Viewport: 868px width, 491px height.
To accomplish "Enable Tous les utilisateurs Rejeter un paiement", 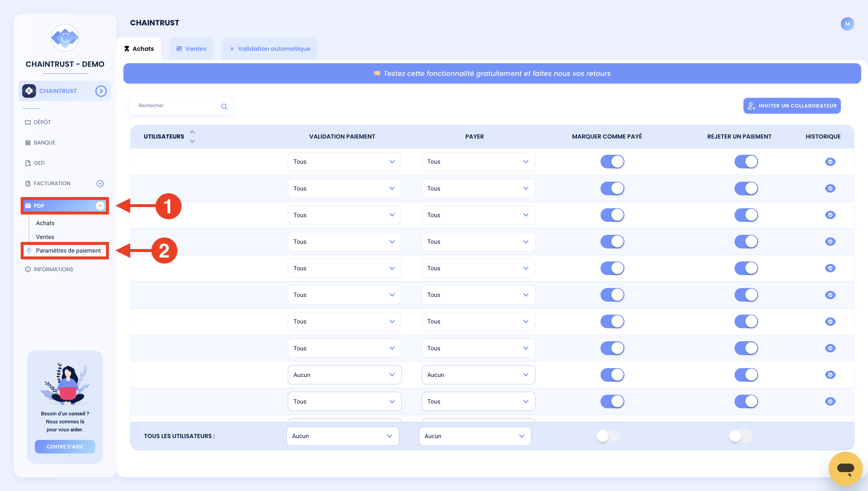I will pyautogui.click(x=741, y=436).
